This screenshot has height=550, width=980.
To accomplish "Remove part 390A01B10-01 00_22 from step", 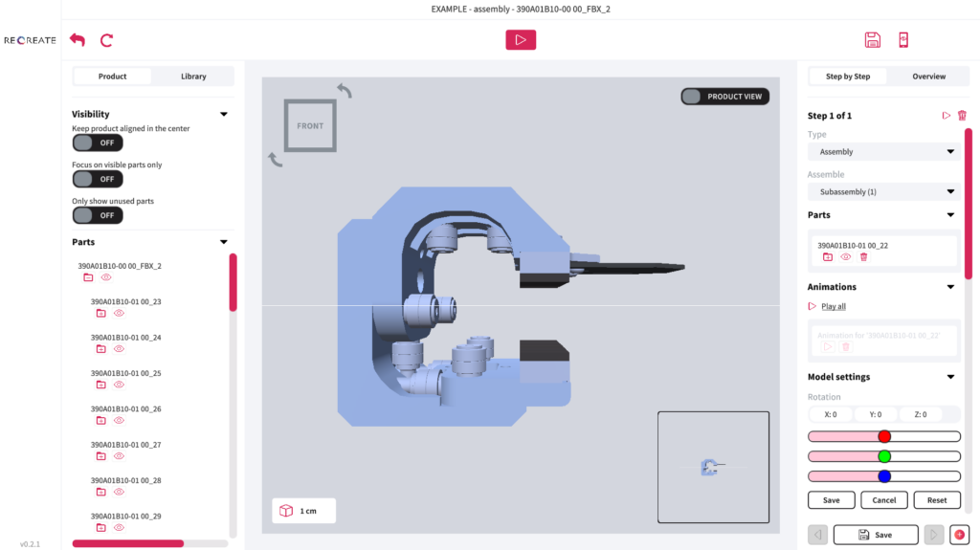I will click(863, 257).
